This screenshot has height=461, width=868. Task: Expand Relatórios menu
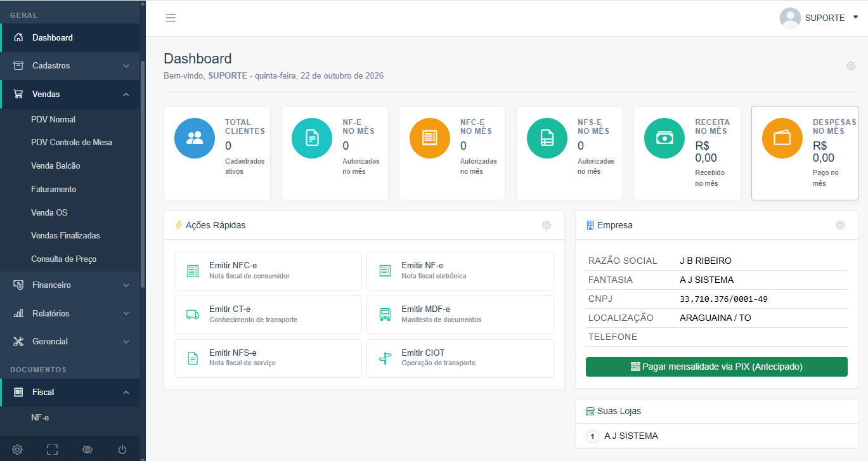pos(70,313)
